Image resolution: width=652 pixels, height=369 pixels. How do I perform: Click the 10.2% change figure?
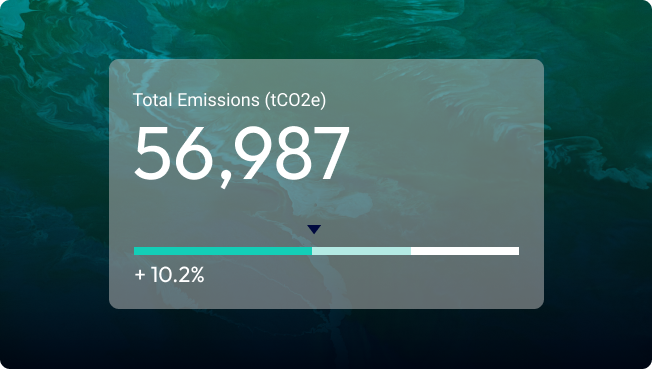click(178, 275)
